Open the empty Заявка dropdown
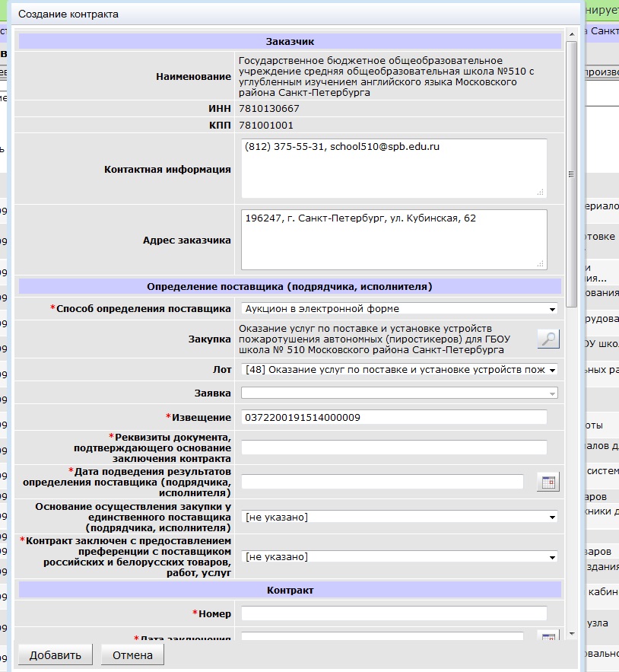 399,393
